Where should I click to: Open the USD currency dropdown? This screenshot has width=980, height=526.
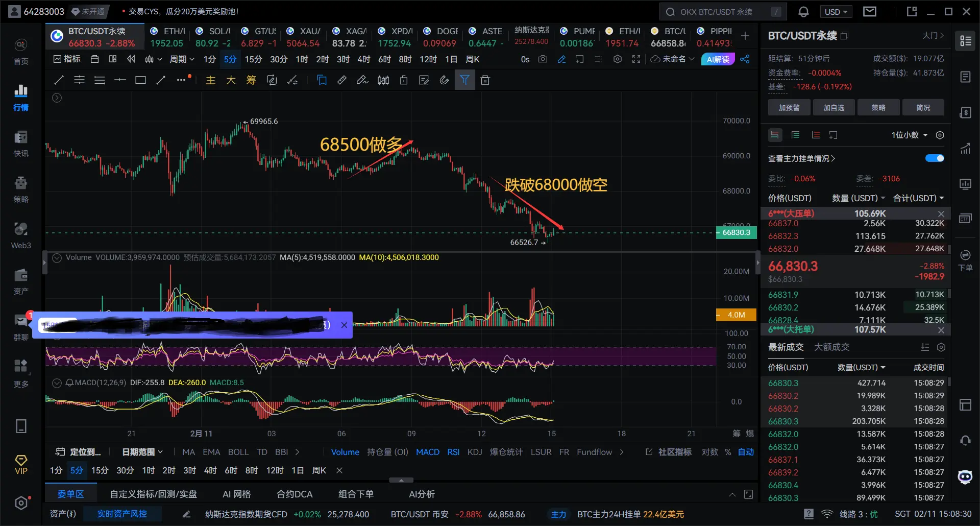coord(836,12)
